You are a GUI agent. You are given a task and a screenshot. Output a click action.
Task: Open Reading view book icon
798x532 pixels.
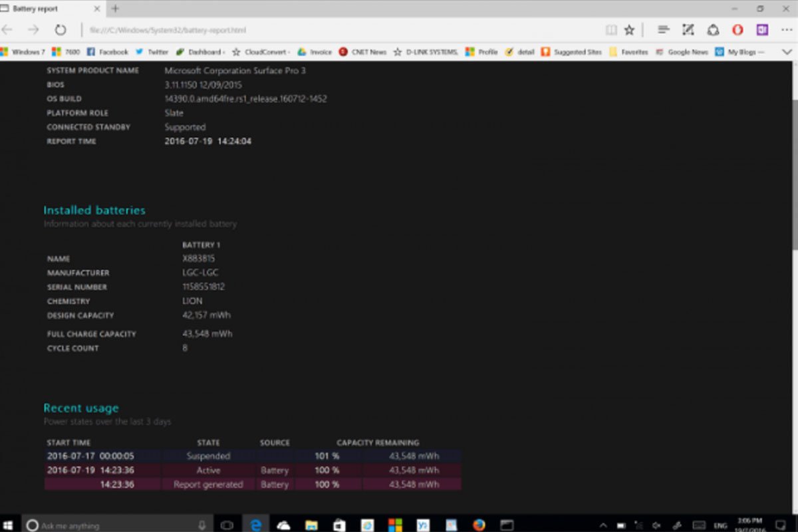click(x=611, y=30)
